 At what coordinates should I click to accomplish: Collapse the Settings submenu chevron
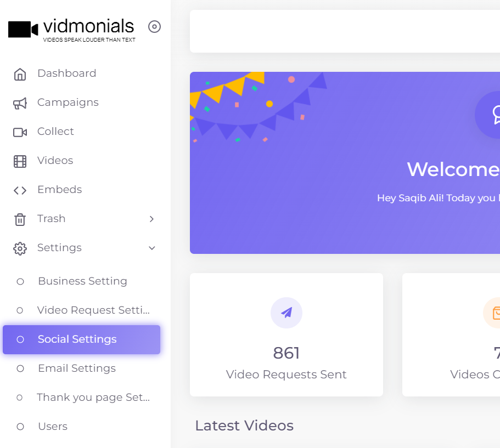coord(152,248)
